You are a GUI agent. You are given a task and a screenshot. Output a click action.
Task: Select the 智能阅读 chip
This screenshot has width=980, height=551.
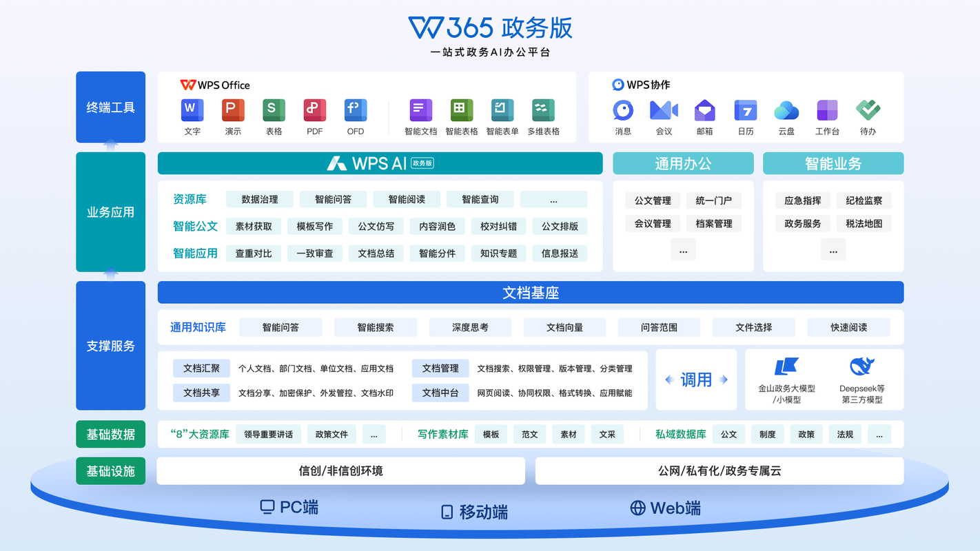[407, 200]
